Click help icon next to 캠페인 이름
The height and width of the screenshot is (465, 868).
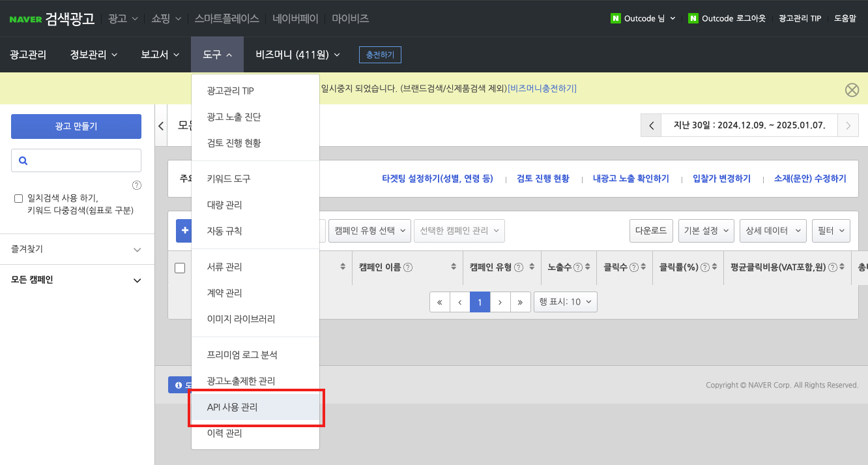[x=408, y=267]
